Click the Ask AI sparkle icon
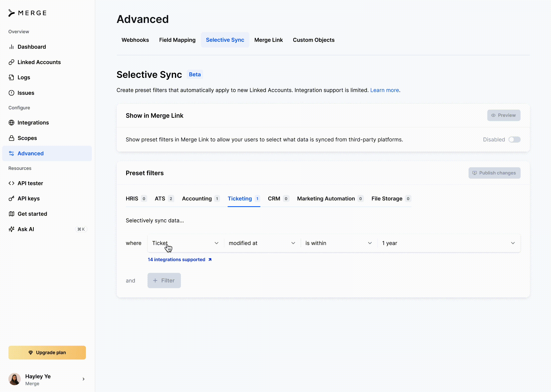This screenshot has width=551, height=392. click(x=11, y=229)
